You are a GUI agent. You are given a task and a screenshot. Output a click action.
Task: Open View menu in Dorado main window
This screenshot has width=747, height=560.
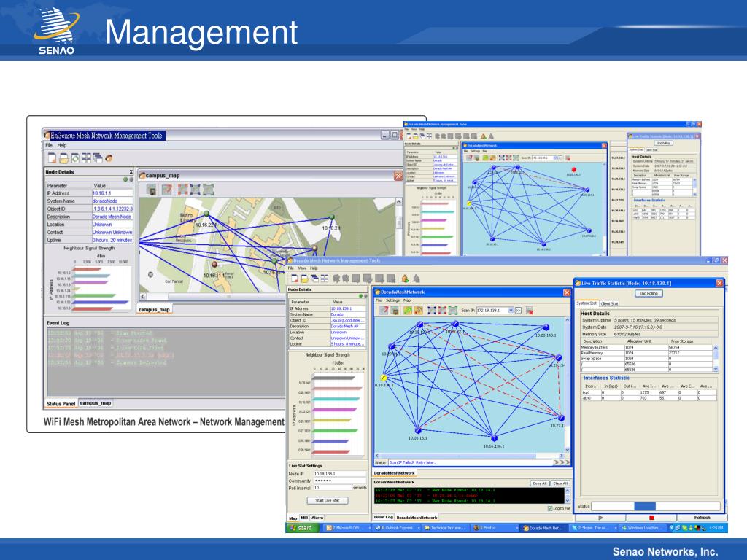(302, 268)
